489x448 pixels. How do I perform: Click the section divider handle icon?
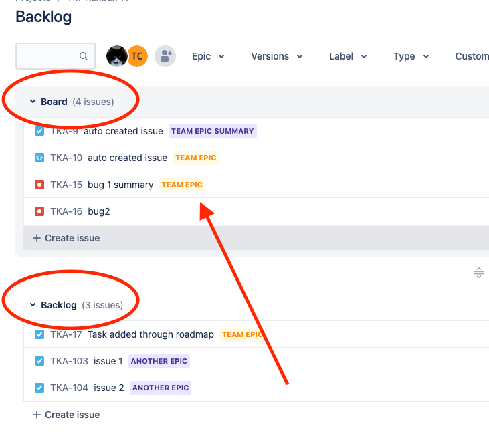(479, 273)
